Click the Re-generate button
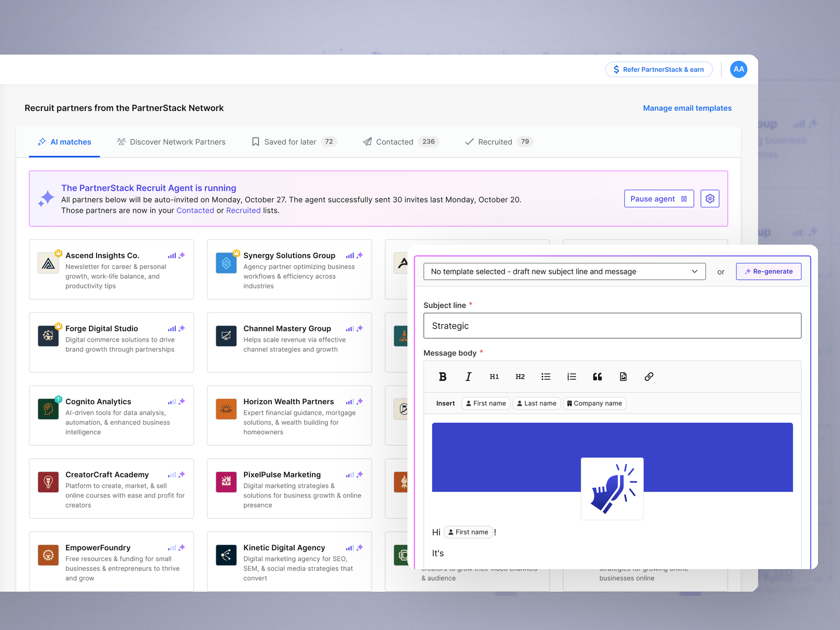 (x=769, y=271)
